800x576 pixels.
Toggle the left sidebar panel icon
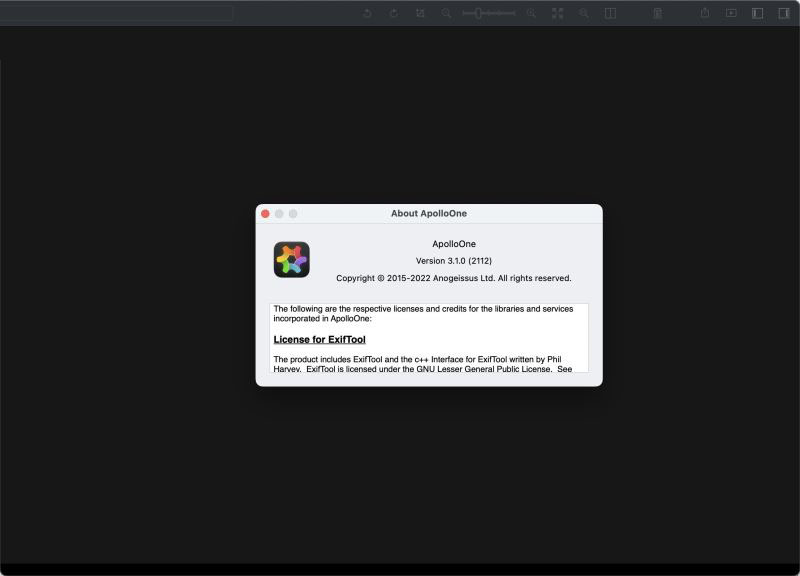[x=758, y=13]
